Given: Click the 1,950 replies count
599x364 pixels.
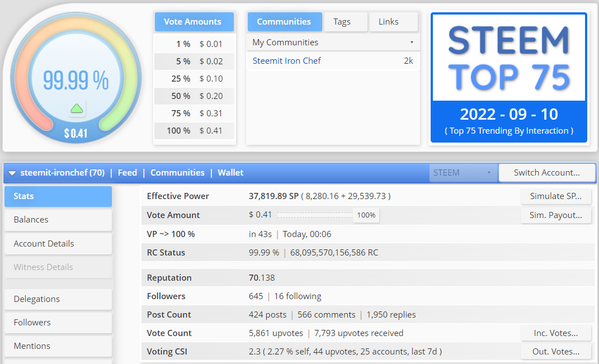Looking at the screenshot, I should pyautogui.click(x=391, y=315).
